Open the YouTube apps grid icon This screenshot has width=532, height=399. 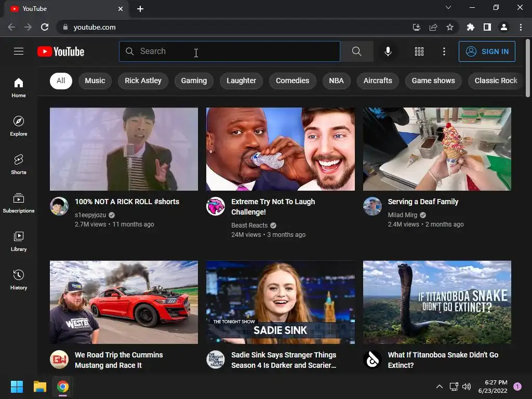coord(419,51)
